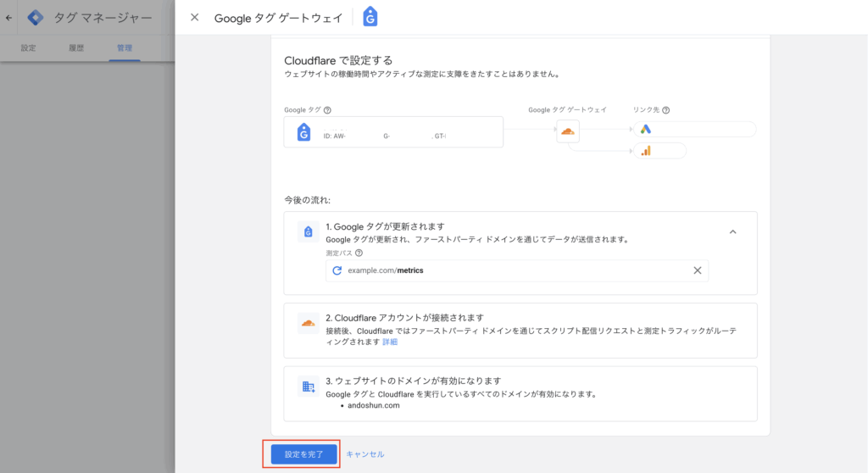Image resolution: width=868 pixels, height=473 pixels.
Task: Click help icon next to Google タグ
Action: [327, 110]
